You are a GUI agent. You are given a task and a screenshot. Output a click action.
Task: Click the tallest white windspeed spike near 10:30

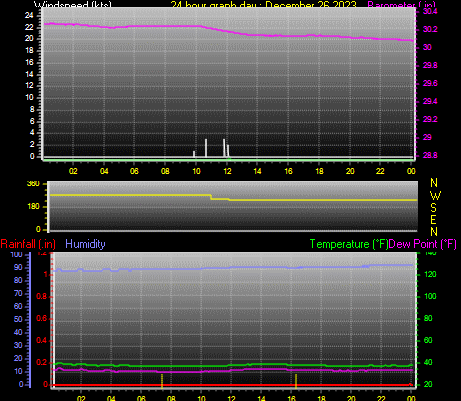click(x=206, y=148)
